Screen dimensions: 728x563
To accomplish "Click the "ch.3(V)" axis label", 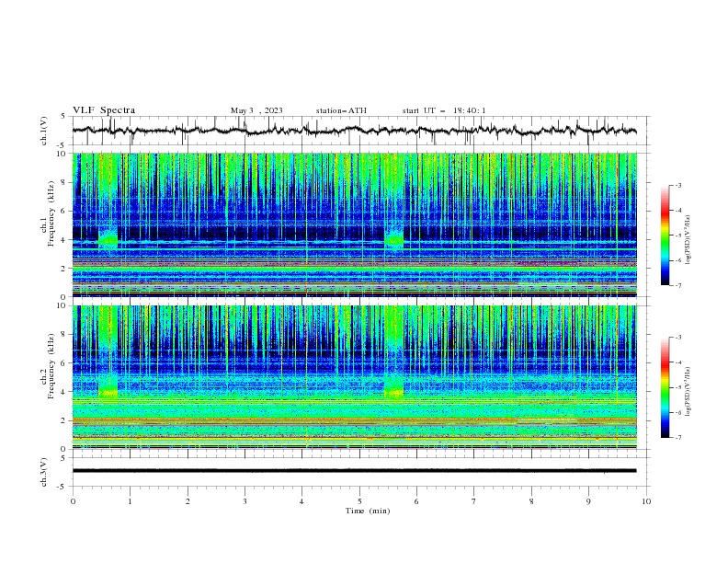I will (44, 472).
